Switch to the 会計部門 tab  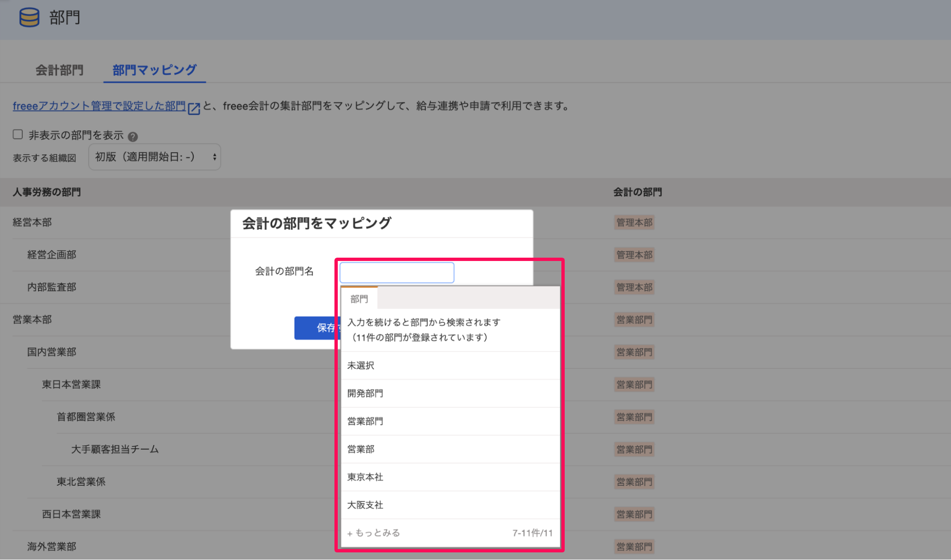pos(59,70)
